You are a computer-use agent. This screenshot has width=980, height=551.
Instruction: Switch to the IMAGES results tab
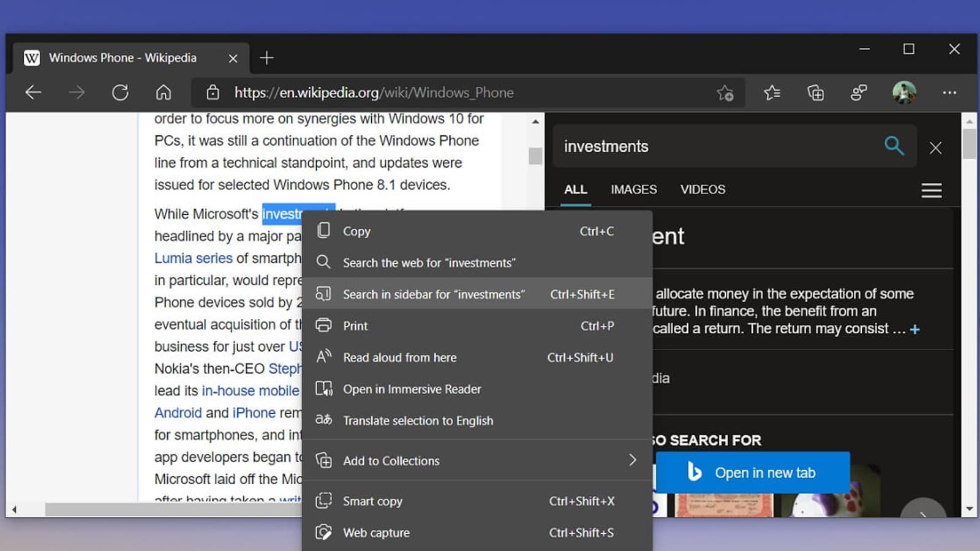(634, 189)
